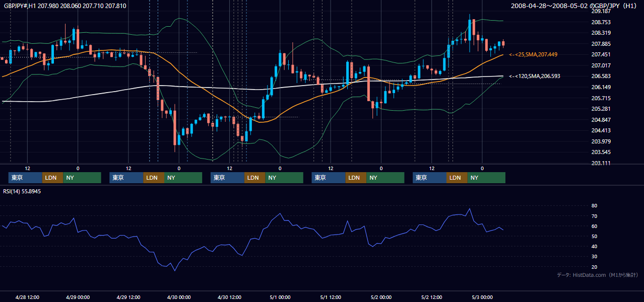Click the 206.149 price axis label

point(601,87)
